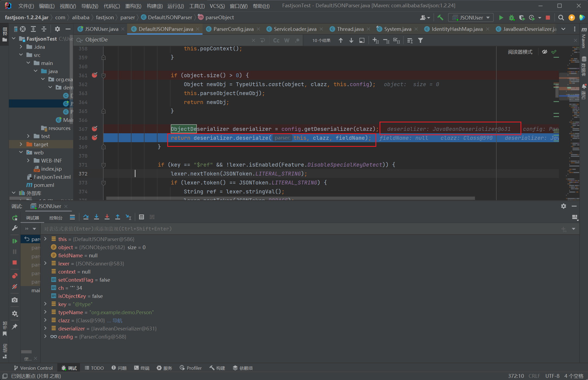Click the red Stop button in debug panel
The width and height of the screenshot is (588, 380).
pyautogui.click(x=15, y=262)
